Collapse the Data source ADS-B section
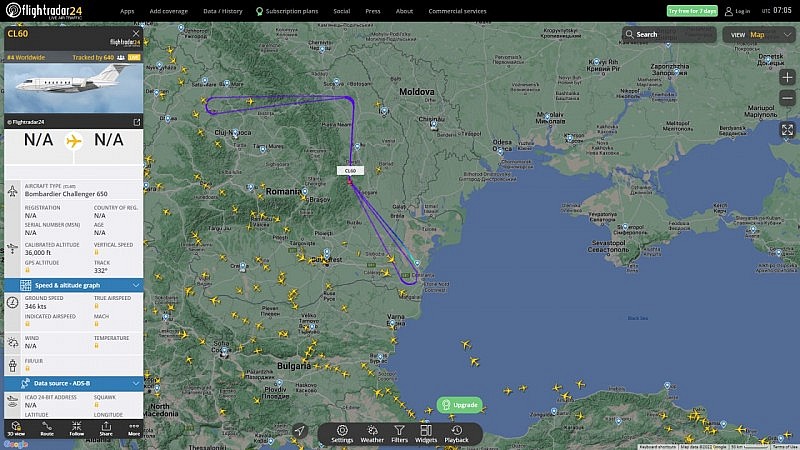The height and width of the screenshot is (450, 800). tap(73, 383)
